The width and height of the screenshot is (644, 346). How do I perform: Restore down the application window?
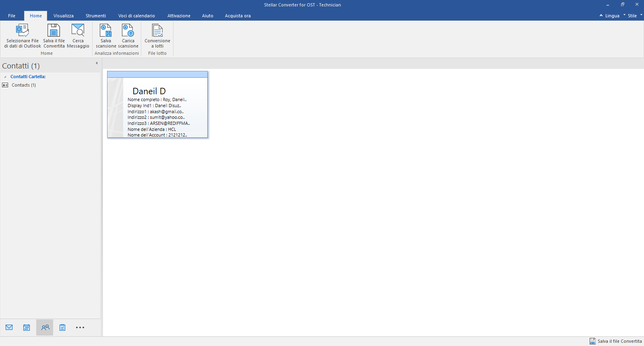point(622,4)
